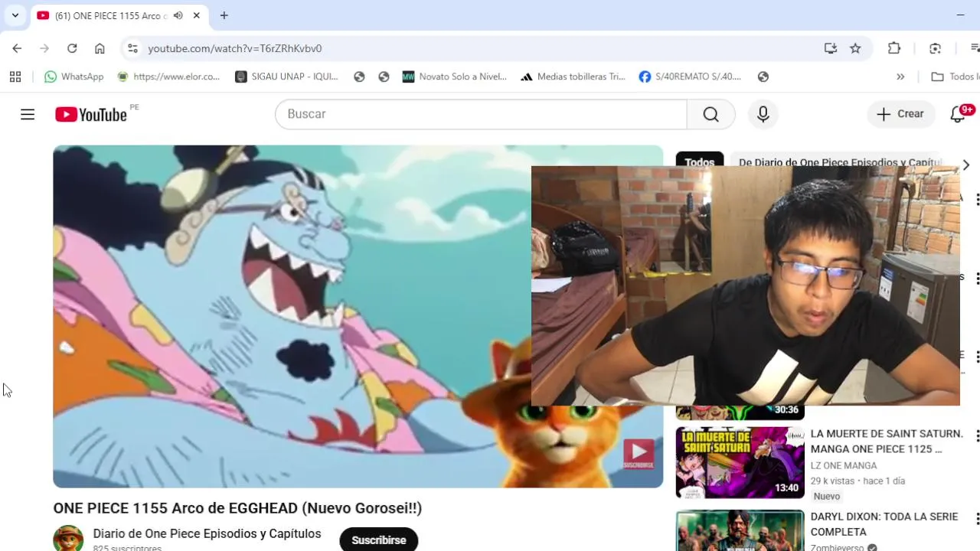Viewport: 980px width, 551px height.
Task: Select the ONE PIECE 1155 browser tab
Action: pyautogui.click(x=119, y=15)
